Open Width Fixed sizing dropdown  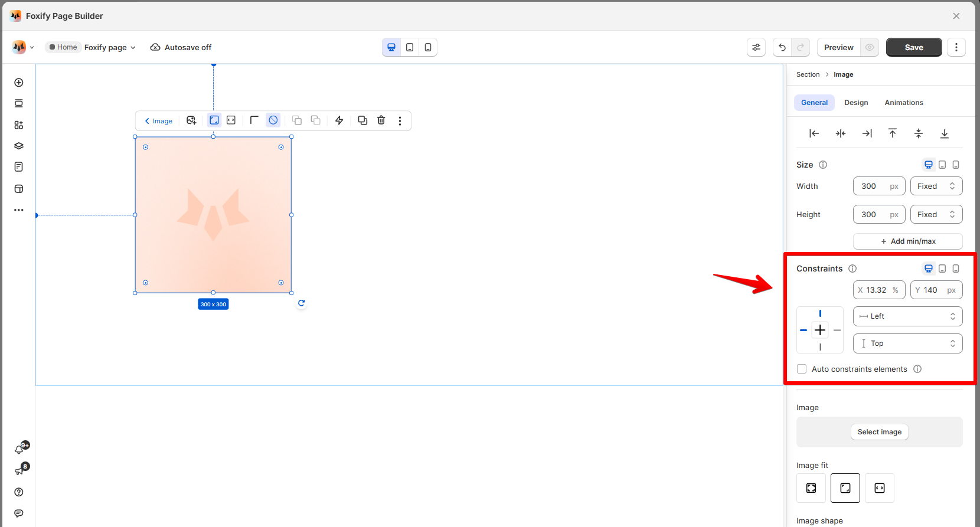[936, 186]
